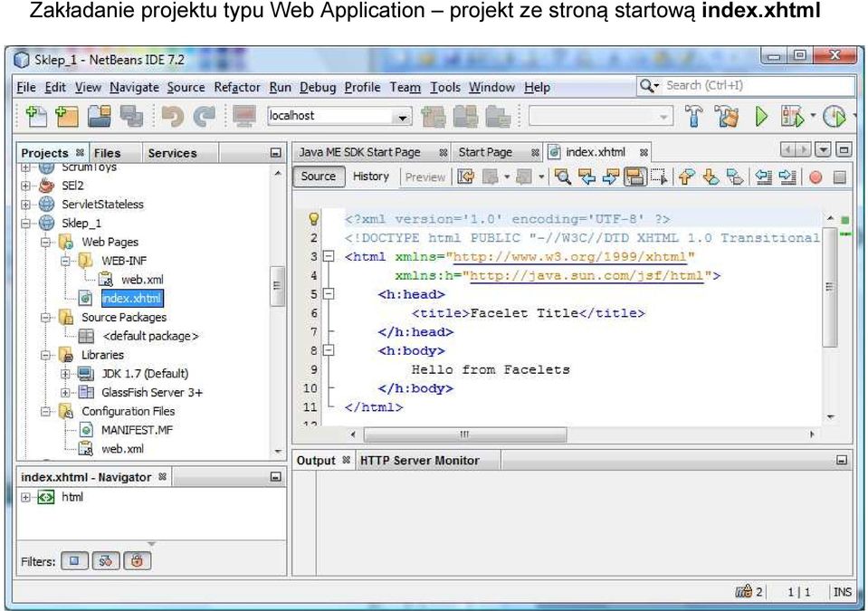The height and width of the screenshot is (611, 868).
Task: Show opened documents list dropdown
Action: point(823,149)
